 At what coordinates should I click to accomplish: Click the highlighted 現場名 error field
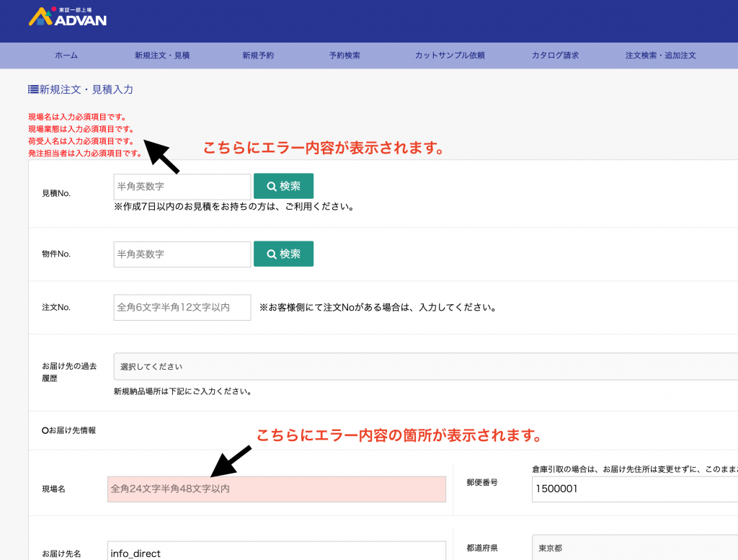(277, 489)
